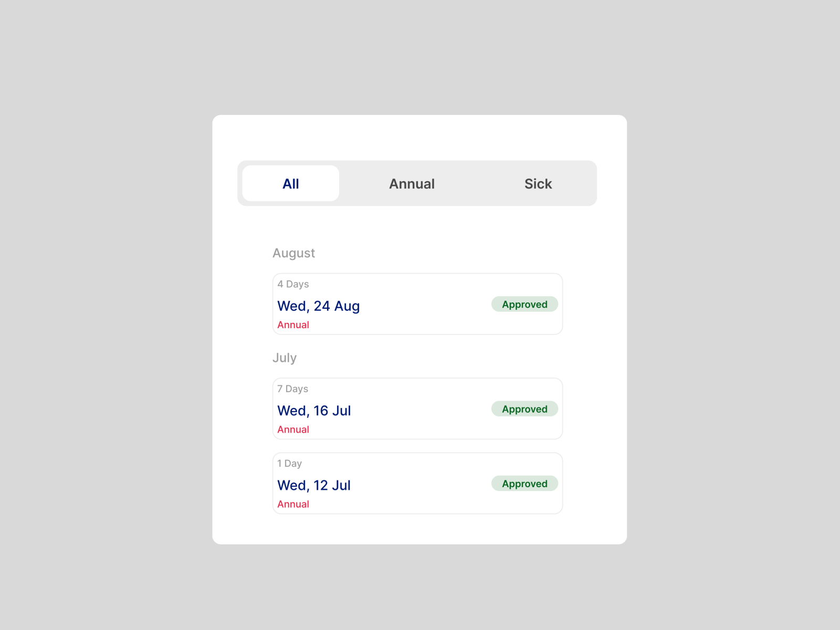This screenshot has width=840, height=630.
Task: Click the Wed, 16 Jul date title
Action: coord(314,411)
